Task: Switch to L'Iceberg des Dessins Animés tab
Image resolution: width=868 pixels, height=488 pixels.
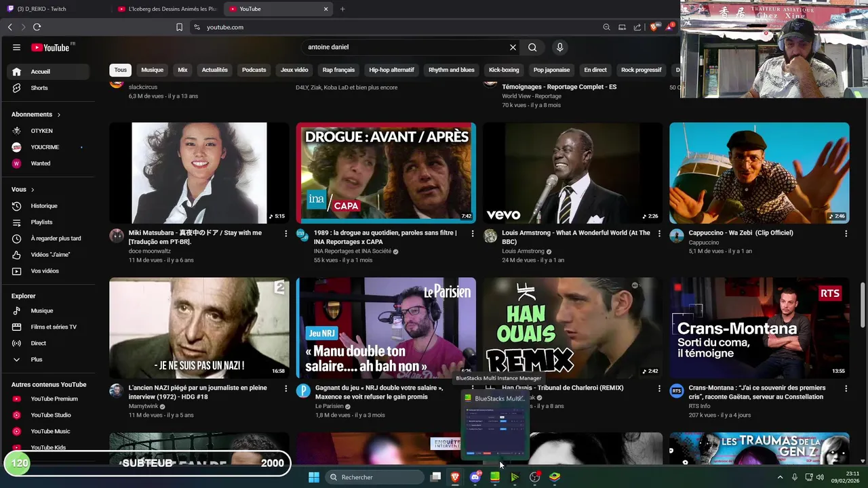Action: coord(167,9)
